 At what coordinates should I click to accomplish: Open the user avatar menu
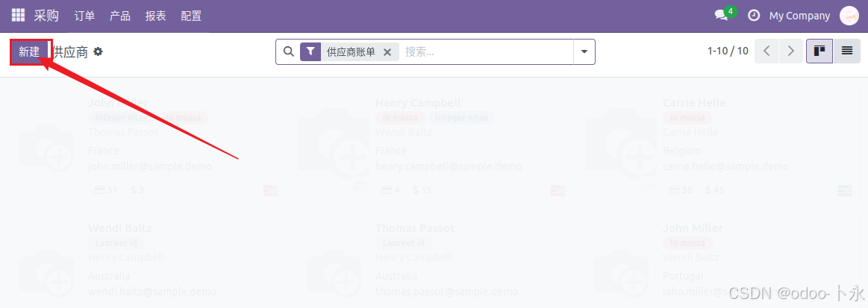(849, 16)
